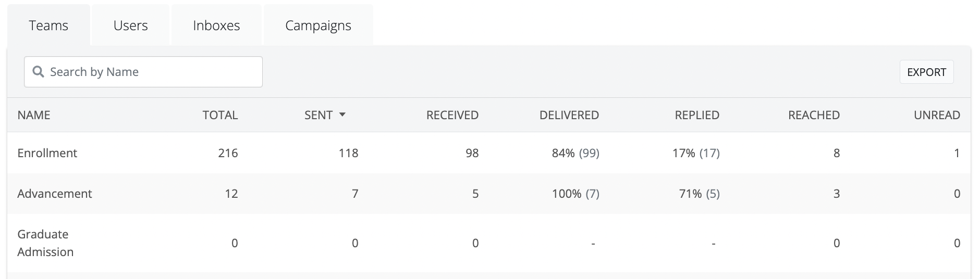The image size is (980, 279).
Task: Open the Enrollment team row
Action: [x=47, y=153]
